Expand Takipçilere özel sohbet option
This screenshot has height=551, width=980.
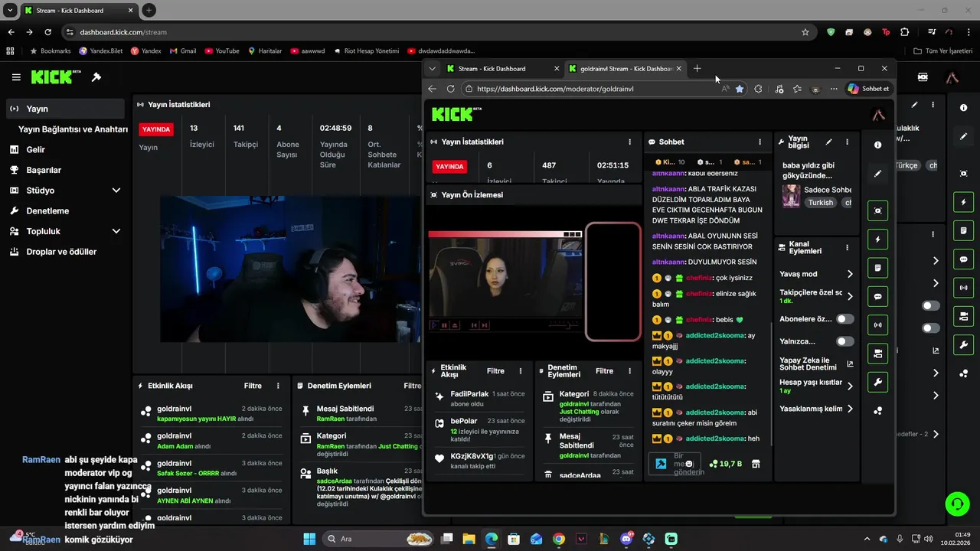850,296
